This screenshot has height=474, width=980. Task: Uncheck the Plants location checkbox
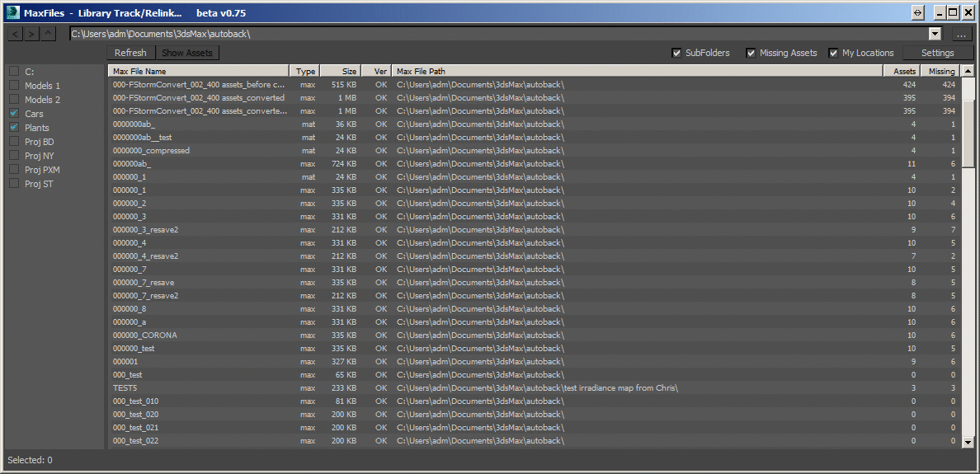click(x=14, y=128)
